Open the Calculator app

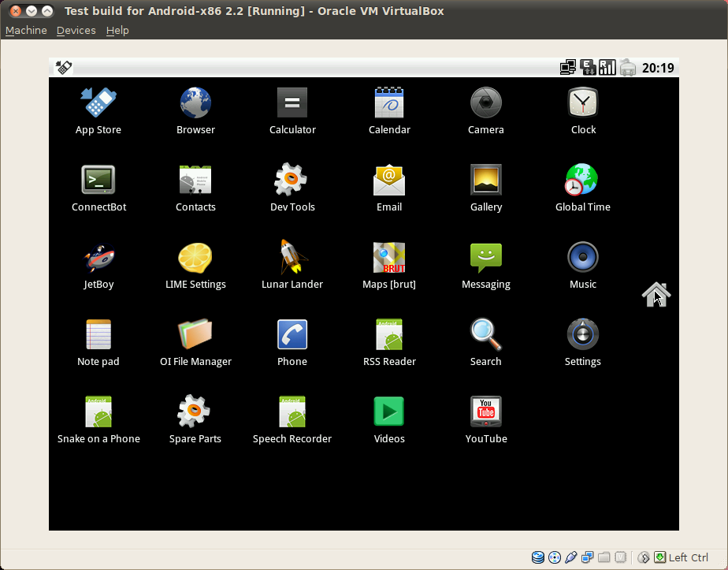click(x=292, y=111)
